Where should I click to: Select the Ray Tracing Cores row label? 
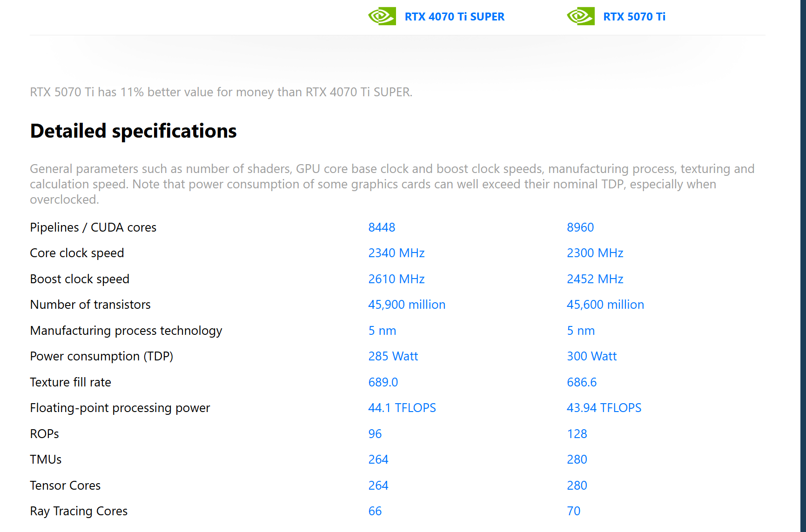pos(79,511)
